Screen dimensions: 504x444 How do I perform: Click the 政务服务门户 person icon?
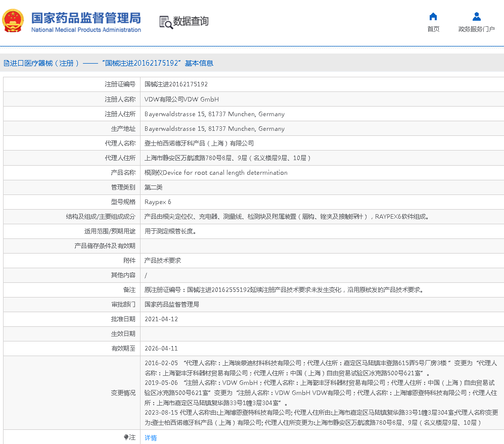pyautogui.click(x=476, y=16)
